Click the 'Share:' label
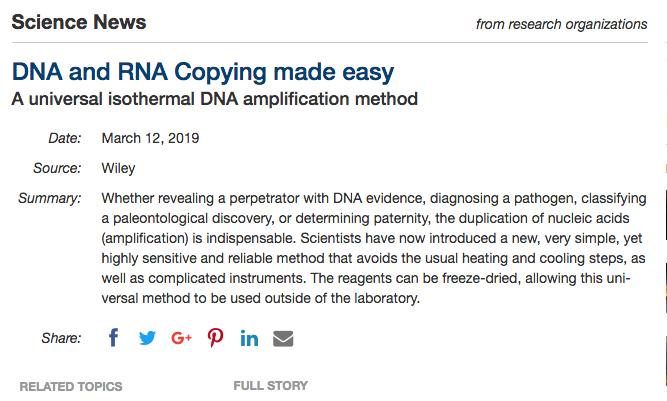Viewport: 667px width, 401px height. click(x=61, y=338)
